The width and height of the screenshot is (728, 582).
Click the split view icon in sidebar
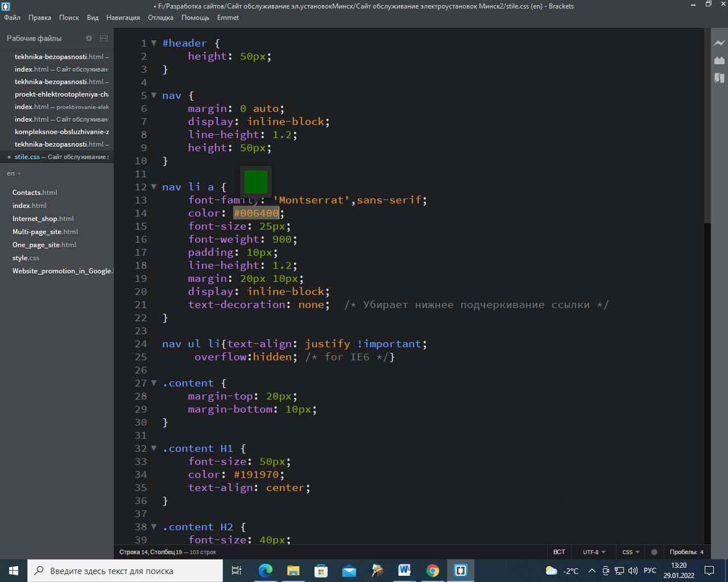point(104,38)
